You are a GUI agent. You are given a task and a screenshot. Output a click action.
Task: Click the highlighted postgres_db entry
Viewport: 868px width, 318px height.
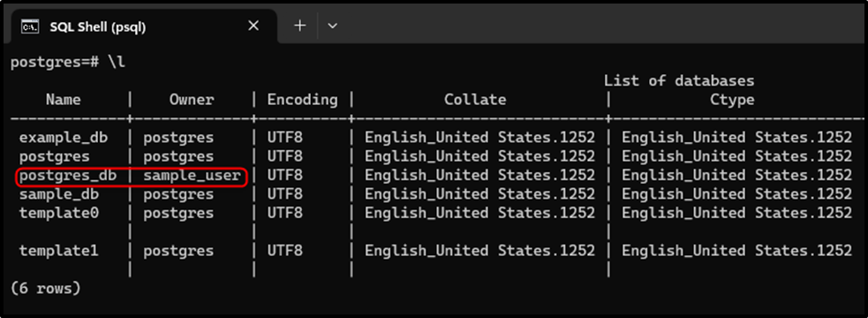click(x=68, y=176)
